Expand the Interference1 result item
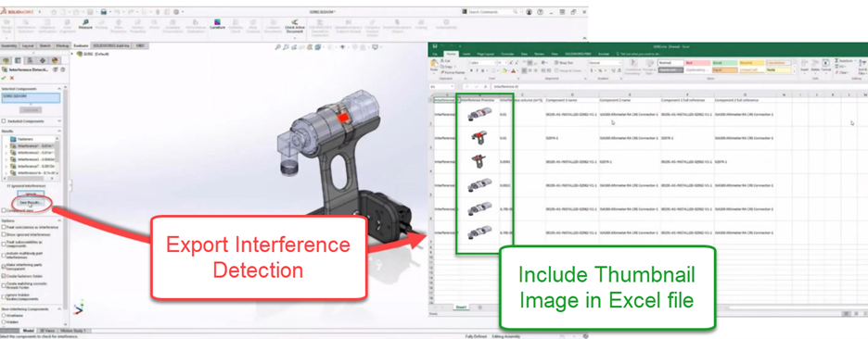Viewport: 868px width, 339px height. pos(6,145)
